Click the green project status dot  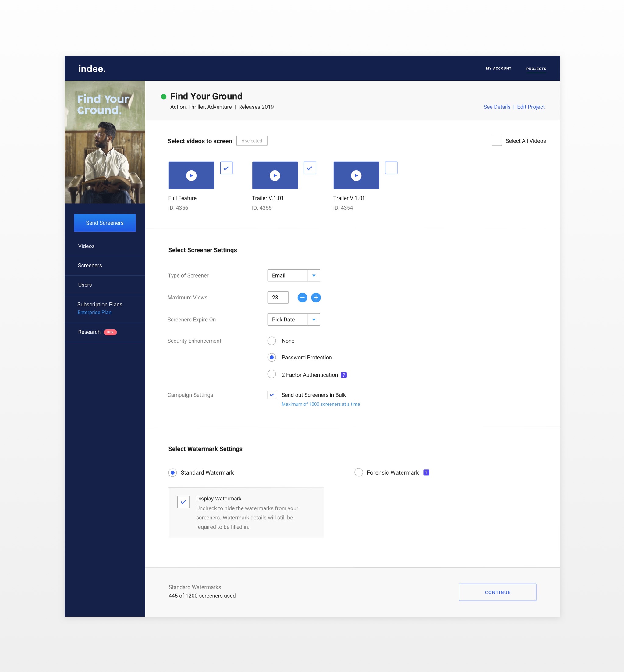coord(163,97)
